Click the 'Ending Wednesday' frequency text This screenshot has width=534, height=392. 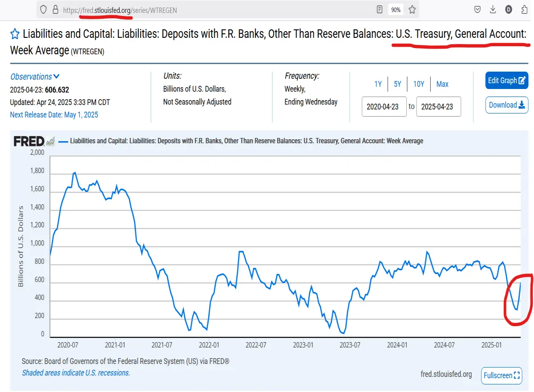(x=311, y=102)
